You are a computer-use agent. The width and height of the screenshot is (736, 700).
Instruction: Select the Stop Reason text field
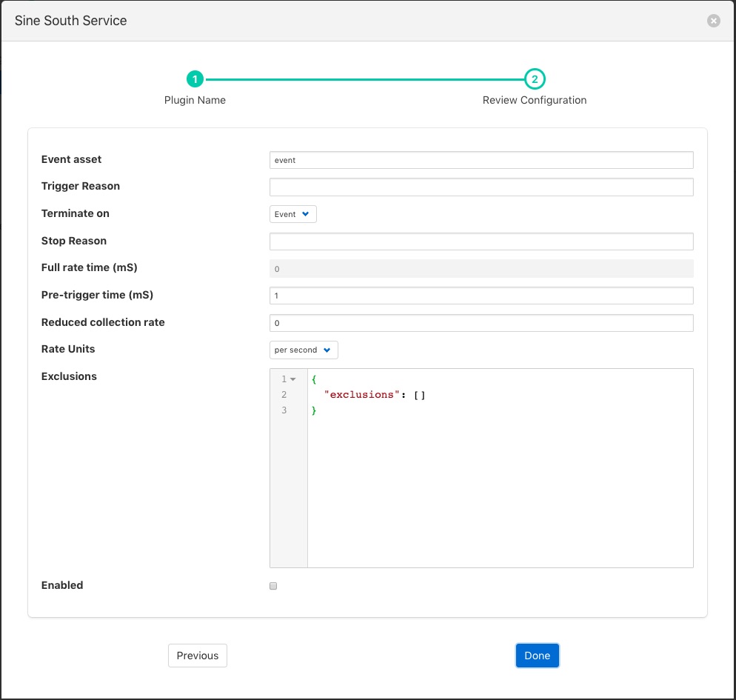[x=481, y=241]
